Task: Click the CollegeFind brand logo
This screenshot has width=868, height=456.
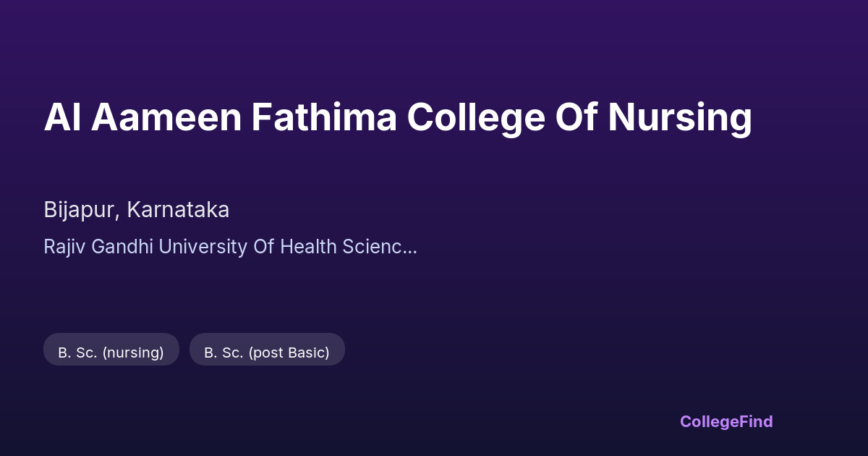Action: tap(726, 421)
